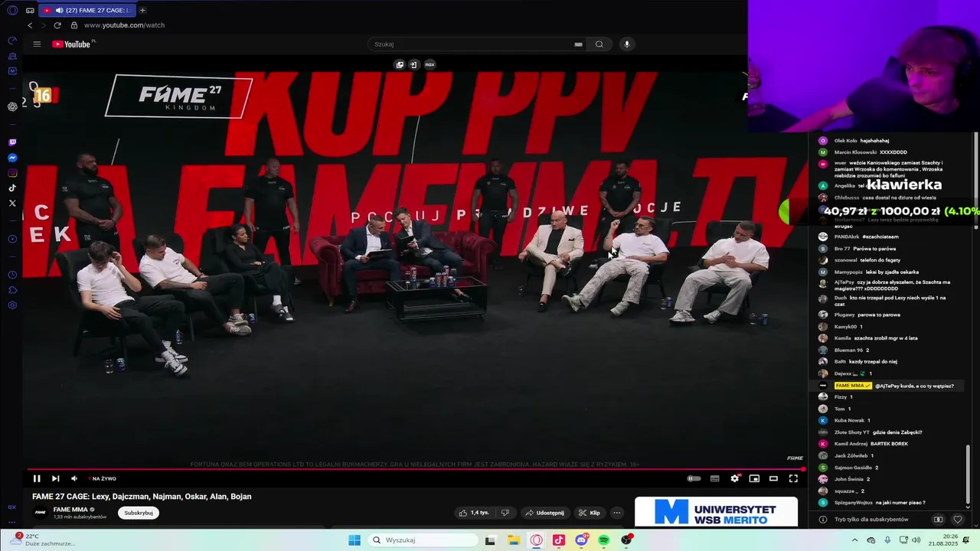Enable theater mode view
Screen dimensions: 980x551
(773, 478)
